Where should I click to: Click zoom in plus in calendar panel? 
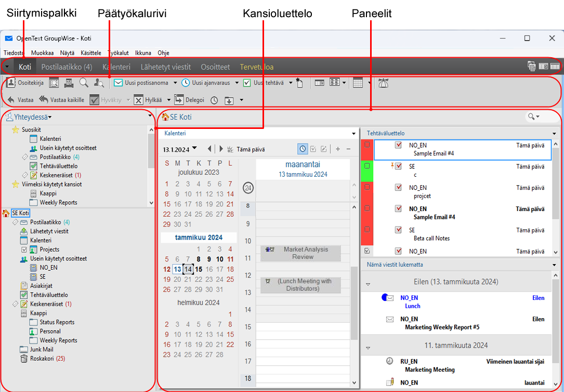(x=338, y=149)
